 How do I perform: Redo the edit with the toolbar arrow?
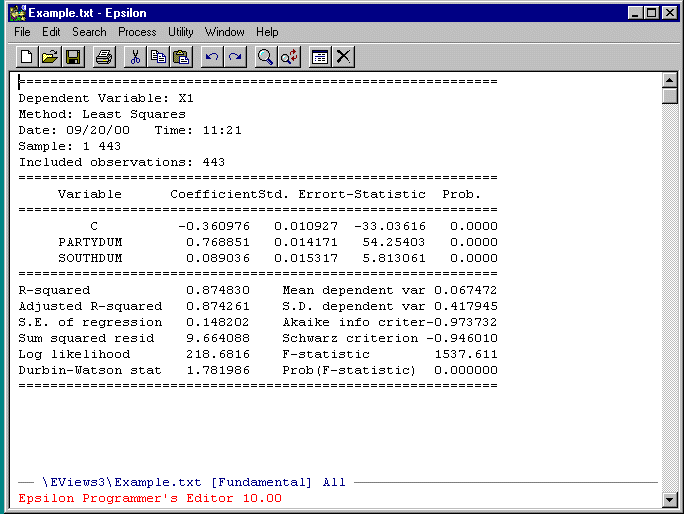pos(235,57)
